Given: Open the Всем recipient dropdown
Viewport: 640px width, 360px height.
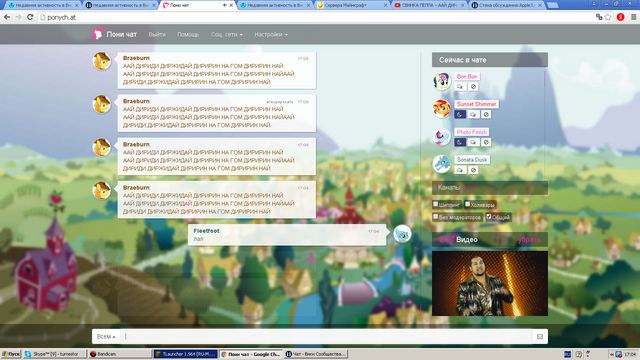Looking at the screenshot, I should 106,337.
